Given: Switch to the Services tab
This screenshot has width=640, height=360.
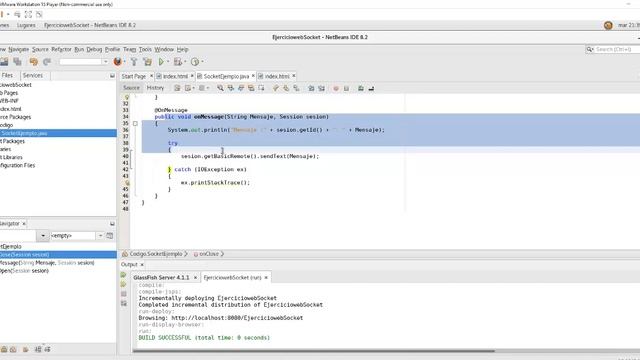Looking at the screenshot, I should (x=33, y=76).
